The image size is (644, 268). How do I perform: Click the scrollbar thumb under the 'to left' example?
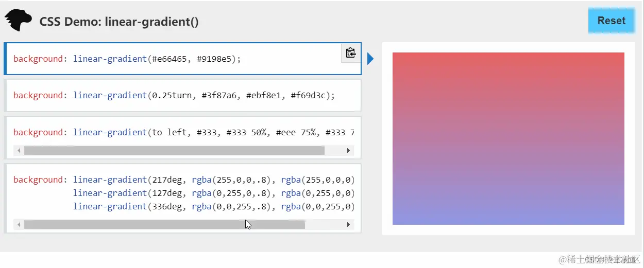[x=174, y=150]
